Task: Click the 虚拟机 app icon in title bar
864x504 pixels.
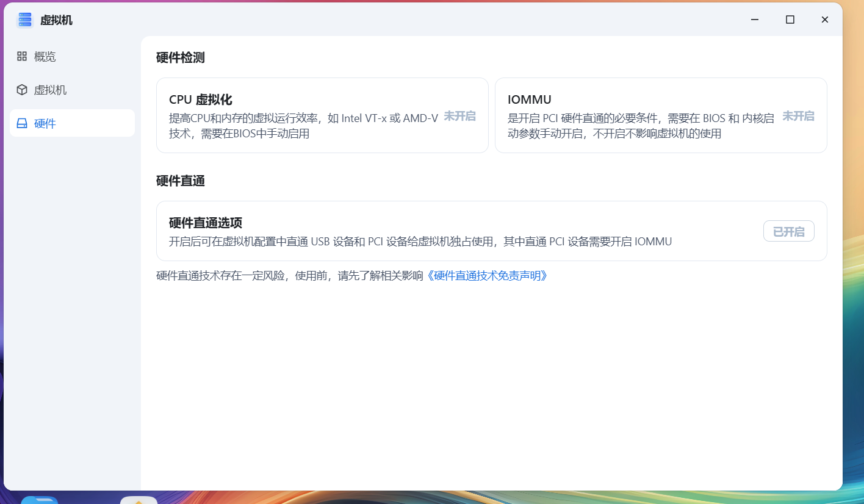Action: pyautogui.click(x=24, y=20)
